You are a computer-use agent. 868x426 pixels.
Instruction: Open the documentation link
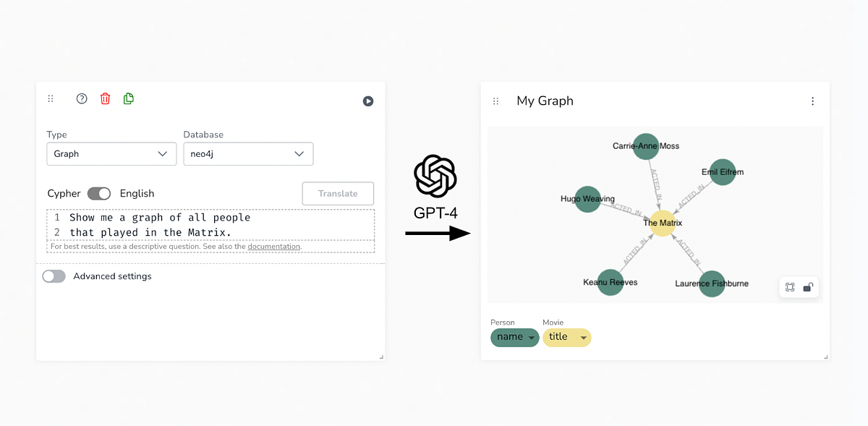[x=273, y=246]
